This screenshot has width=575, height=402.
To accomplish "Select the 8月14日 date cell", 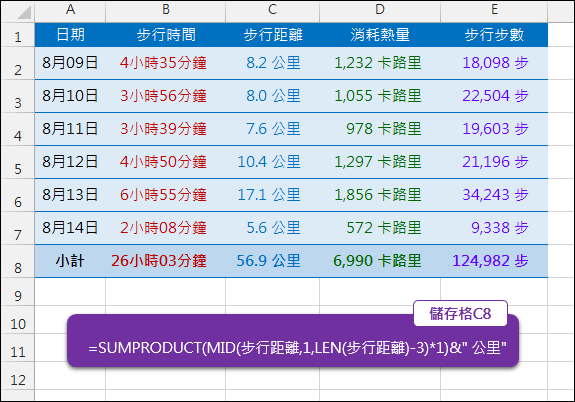I will [x=70, y=228].
